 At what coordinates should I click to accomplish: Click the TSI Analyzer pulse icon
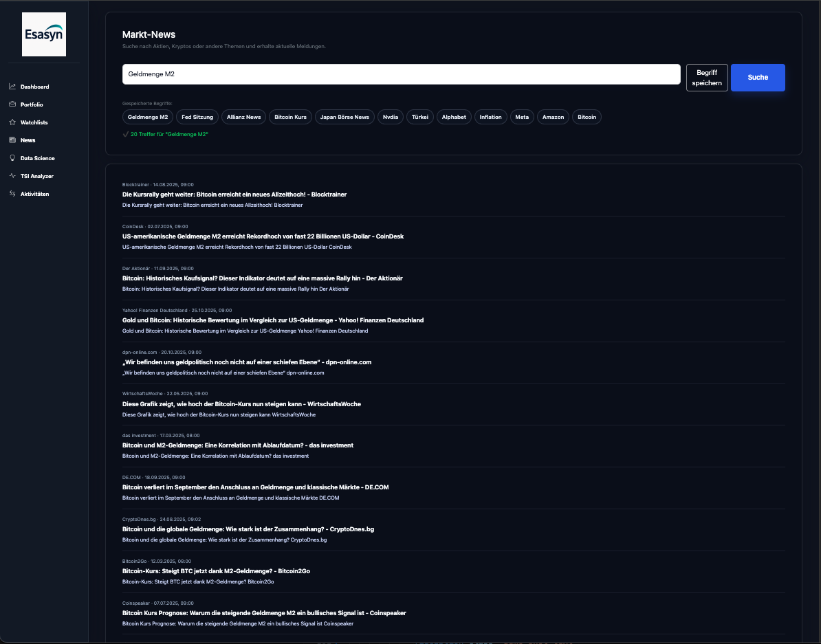pos(12,176)
